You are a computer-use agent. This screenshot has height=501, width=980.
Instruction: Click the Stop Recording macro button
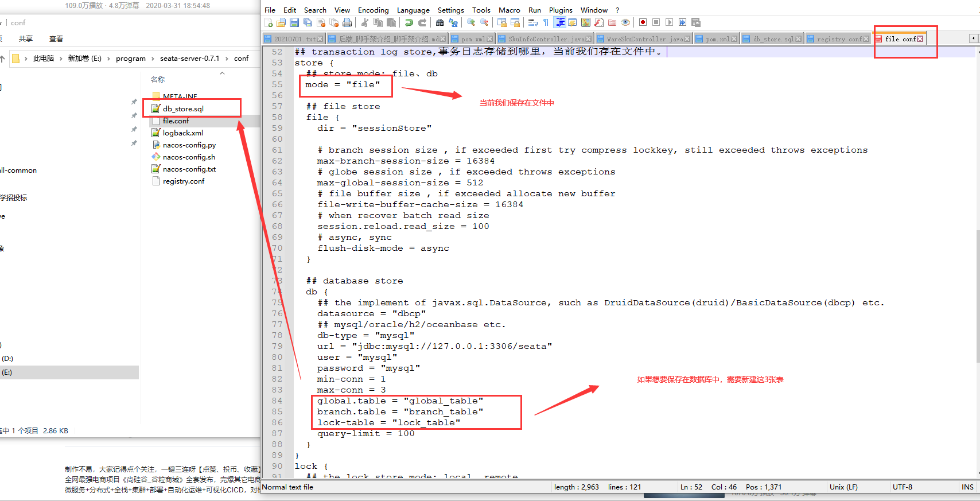tap(656, 22)
